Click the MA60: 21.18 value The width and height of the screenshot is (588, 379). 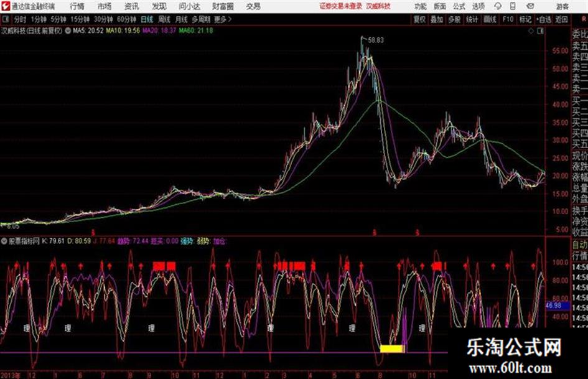(196, 30)
